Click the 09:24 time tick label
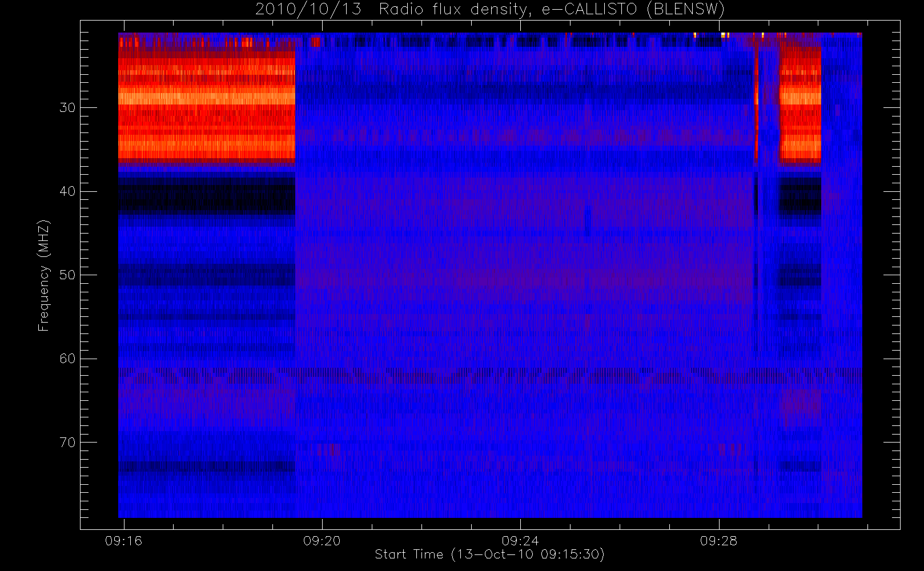Image resolution: width=924 pixels, height=571 pixels. pyautogui.click(x=520, y=540)
